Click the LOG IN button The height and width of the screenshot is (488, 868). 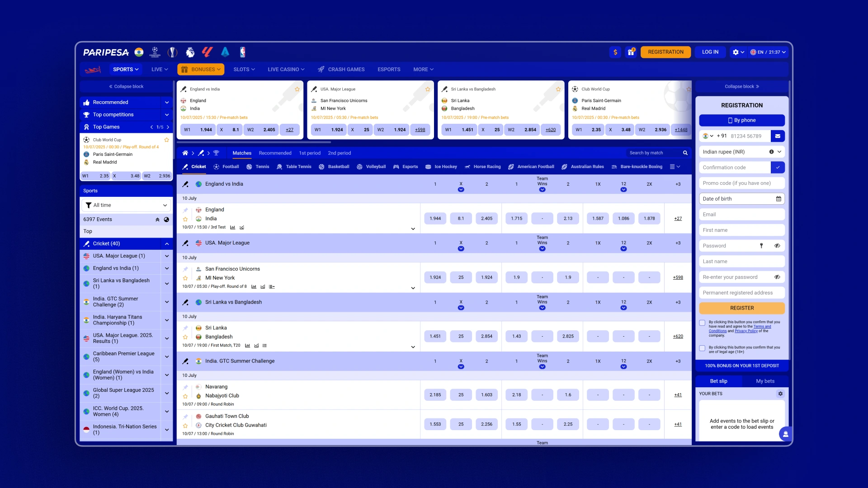click(710, 52)
